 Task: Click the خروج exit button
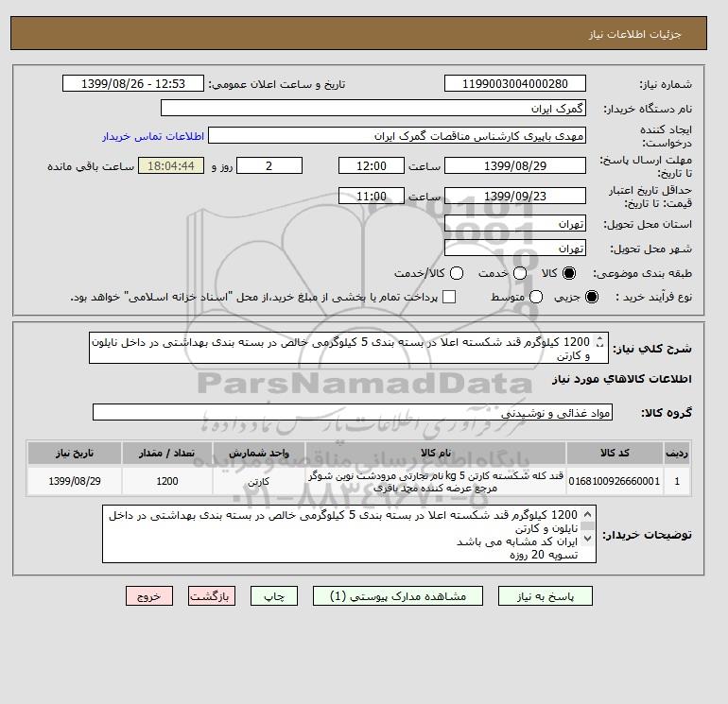click(x=149, y=596)
